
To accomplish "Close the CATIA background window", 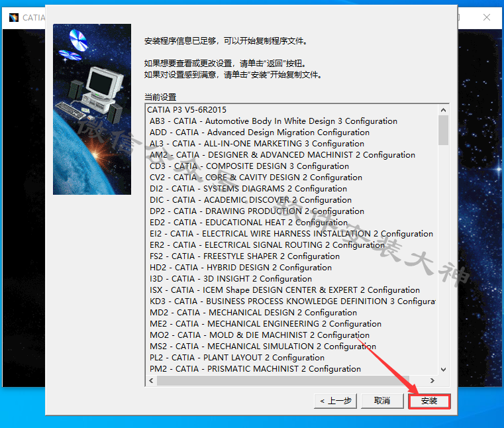I will tap(487, 17).
